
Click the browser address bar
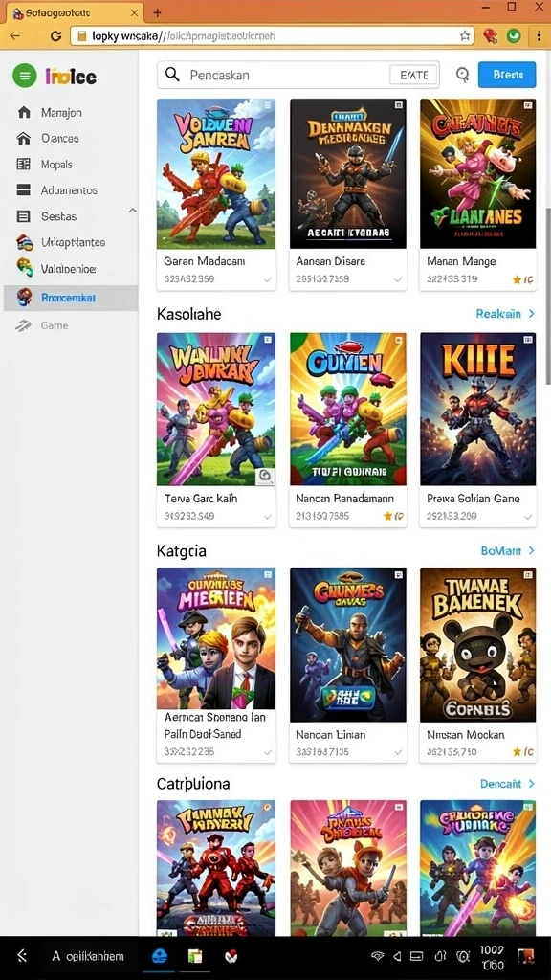273,35
